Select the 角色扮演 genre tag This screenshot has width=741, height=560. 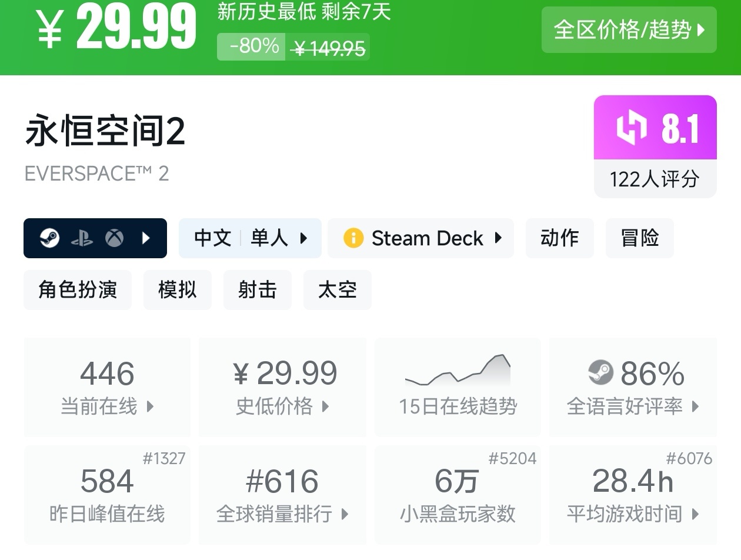click(x=78, y=290)
